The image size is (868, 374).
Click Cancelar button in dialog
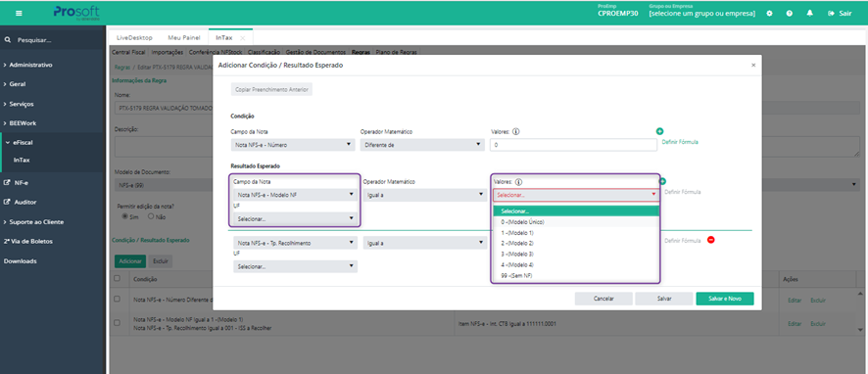[x=603, y=299]
